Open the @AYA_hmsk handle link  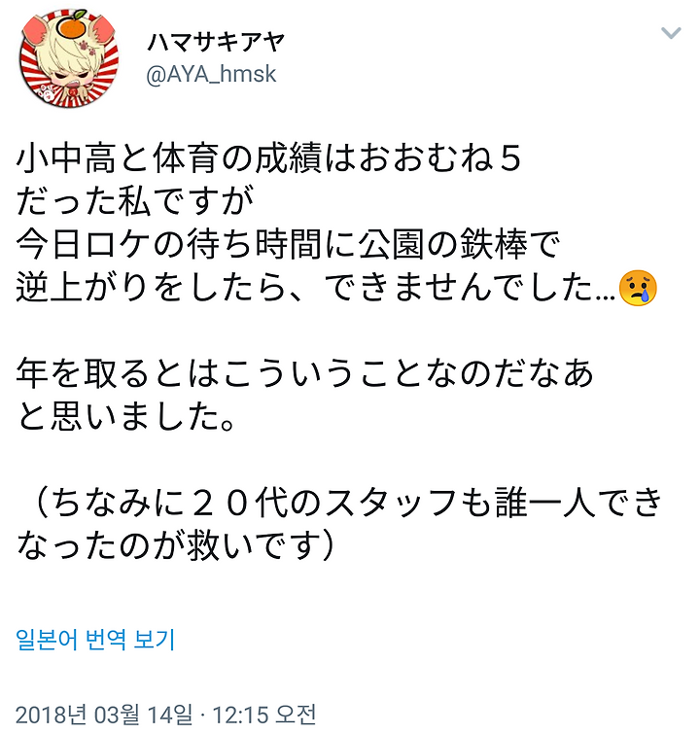coord(211,74)
